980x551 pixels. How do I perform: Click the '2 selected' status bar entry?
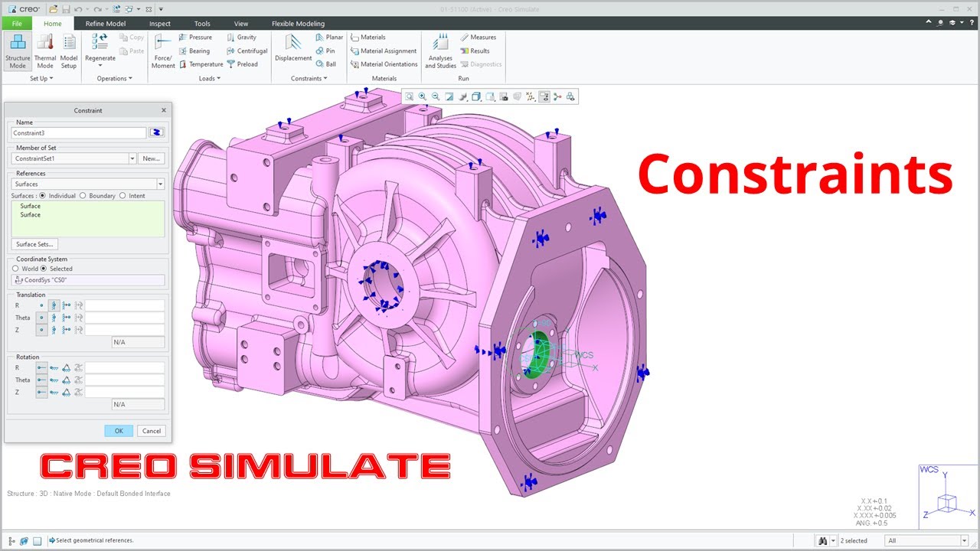[854, 540]
